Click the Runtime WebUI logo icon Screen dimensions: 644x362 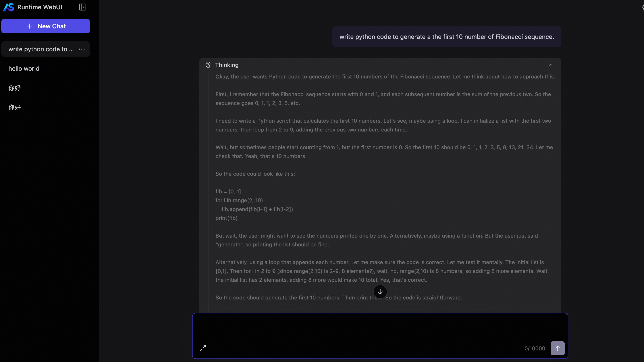tap(8, 7)
